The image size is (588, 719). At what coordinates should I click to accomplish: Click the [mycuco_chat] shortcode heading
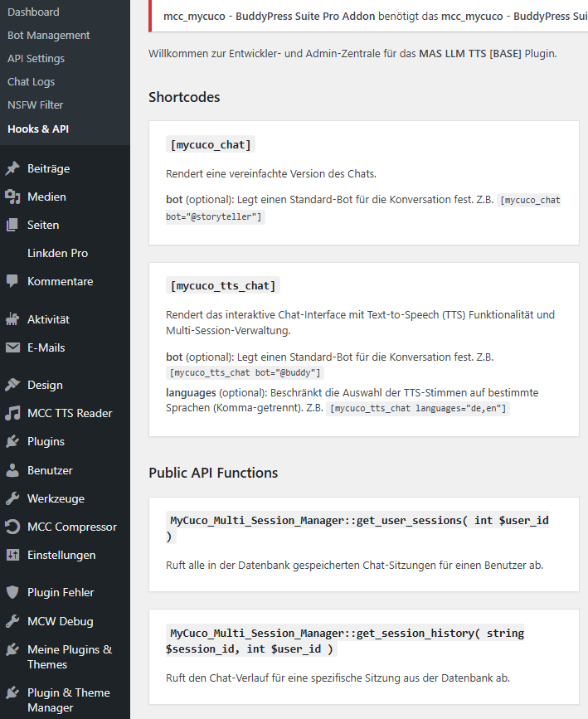click(211, 144)
